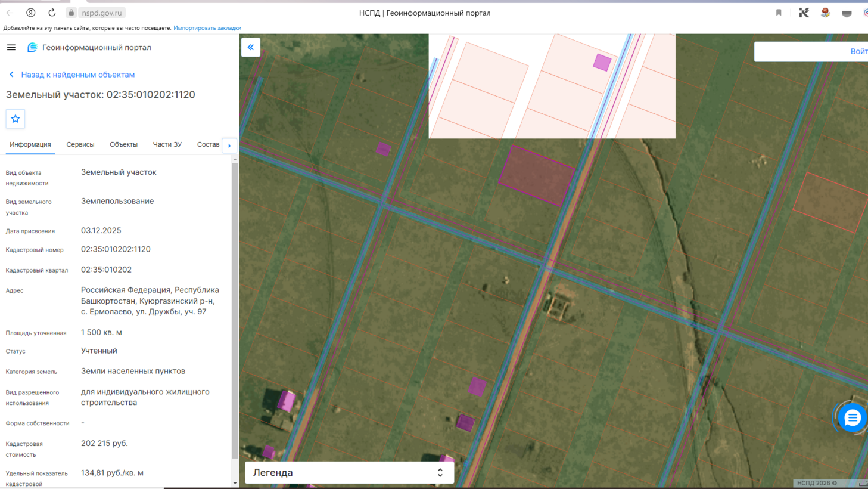Click the area value 1 500 кв. м
Viewport: 868px width, 489px height.
click(101, 332)
